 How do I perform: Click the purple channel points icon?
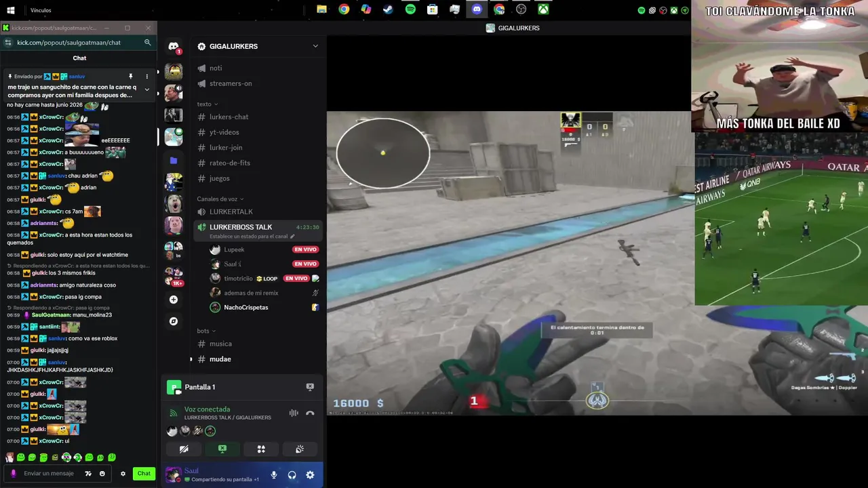click(x=14, y=474)
